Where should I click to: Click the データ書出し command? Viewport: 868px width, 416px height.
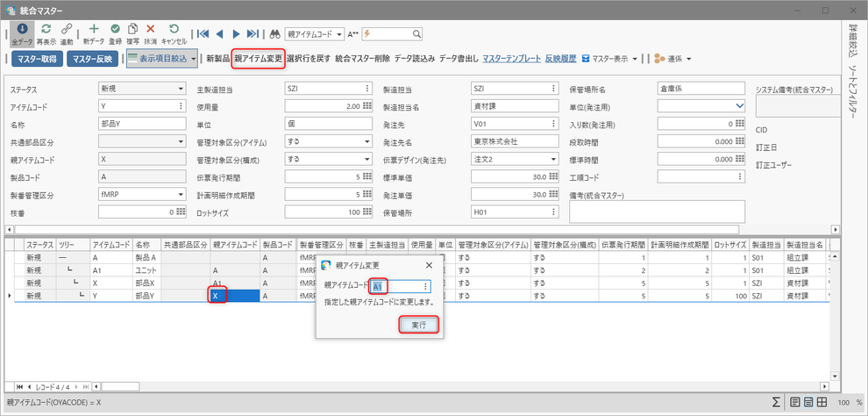[x=459, y=58]
